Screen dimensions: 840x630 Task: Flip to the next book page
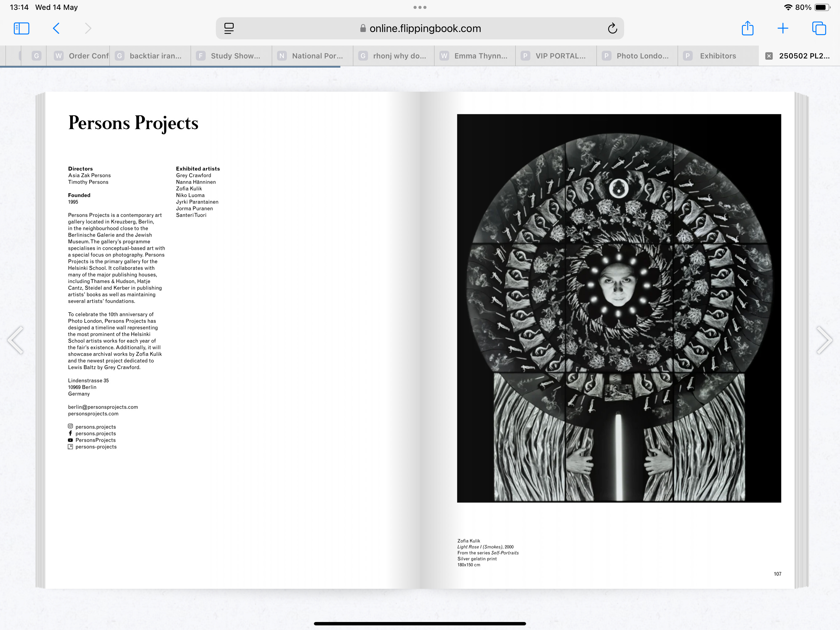[x=824, y=340]
